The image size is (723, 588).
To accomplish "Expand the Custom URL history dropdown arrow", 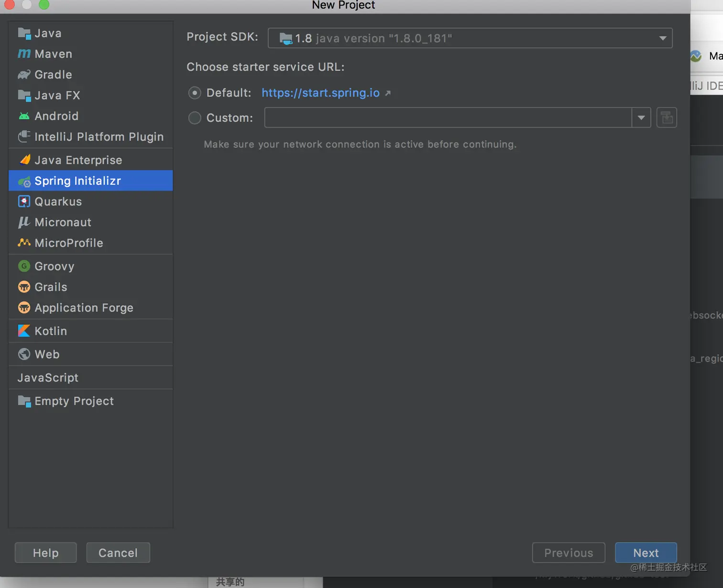I will click(x=641, y=118).
